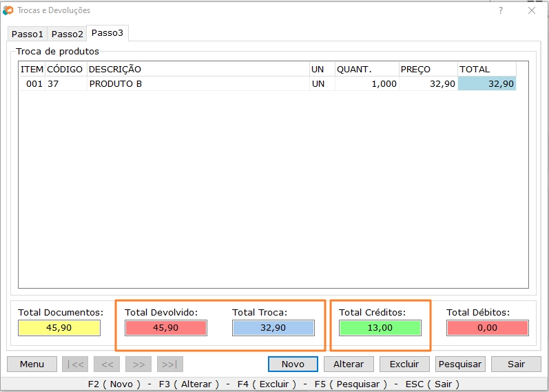
Task: Select the PRODUTO B row
Action: pos(197,83)
